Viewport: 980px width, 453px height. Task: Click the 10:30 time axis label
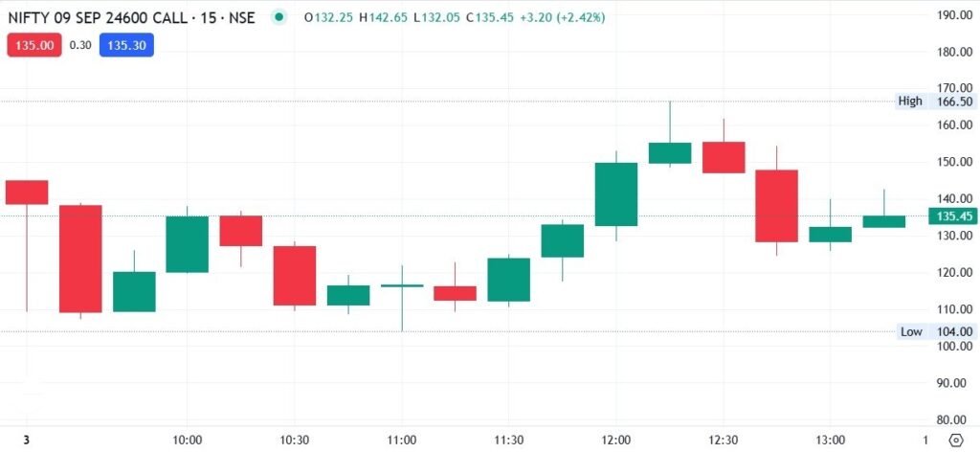click(x=295, y=440)
